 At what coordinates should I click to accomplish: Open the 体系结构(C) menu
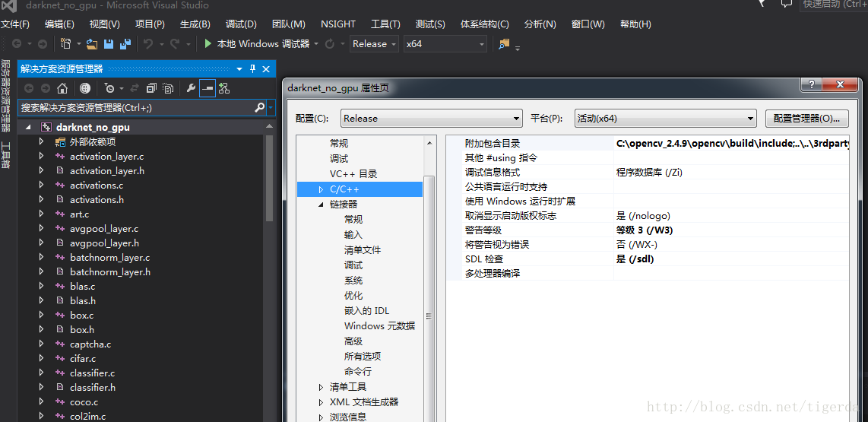click(x=484, y=24)
